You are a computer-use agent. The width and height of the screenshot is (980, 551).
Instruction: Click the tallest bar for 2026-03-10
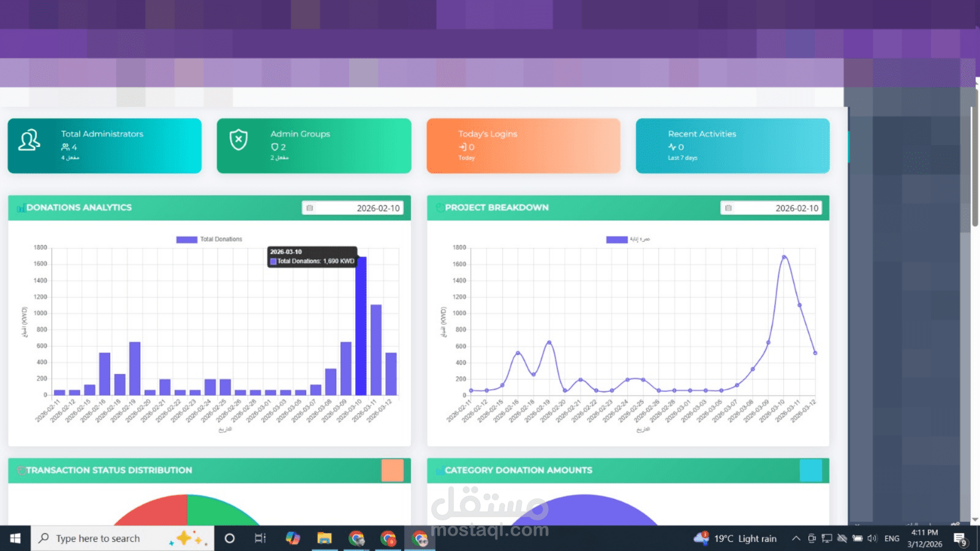361,326
